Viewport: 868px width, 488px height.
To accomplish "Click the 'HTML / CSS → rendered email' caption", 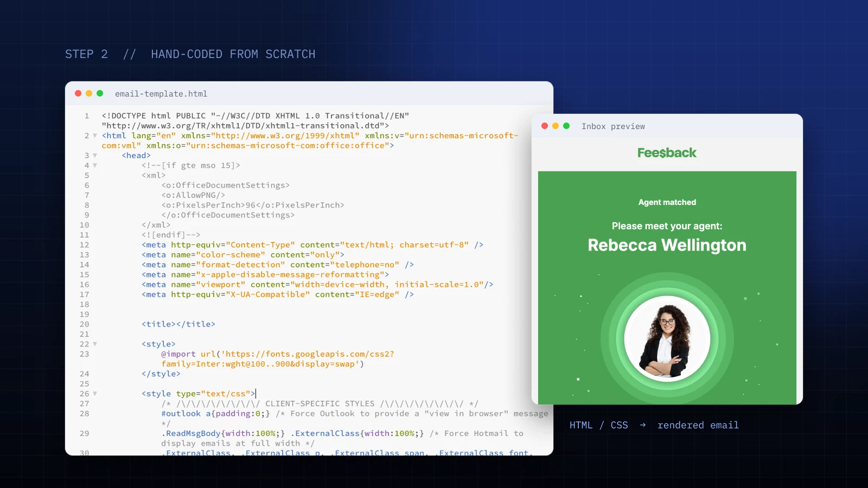I will pyautogui.click(x=654, y=425).
